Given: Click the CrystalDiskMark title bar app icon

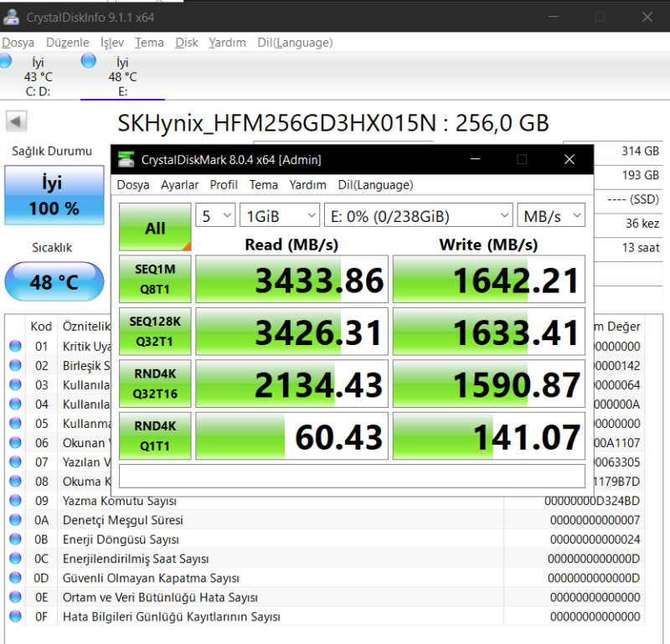Looking at the screenshot, I should click(126, 159).
